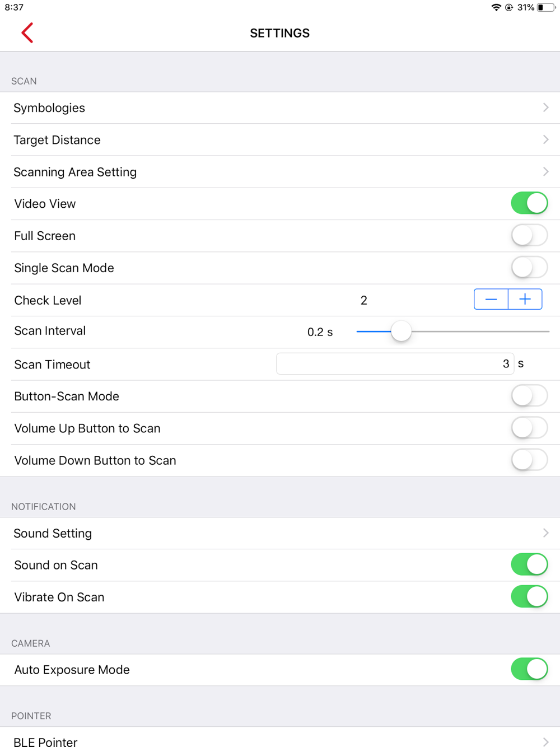Tap the battery icon in status bar
The height and width of the screenshot is (747, 560).
(546, 7)
